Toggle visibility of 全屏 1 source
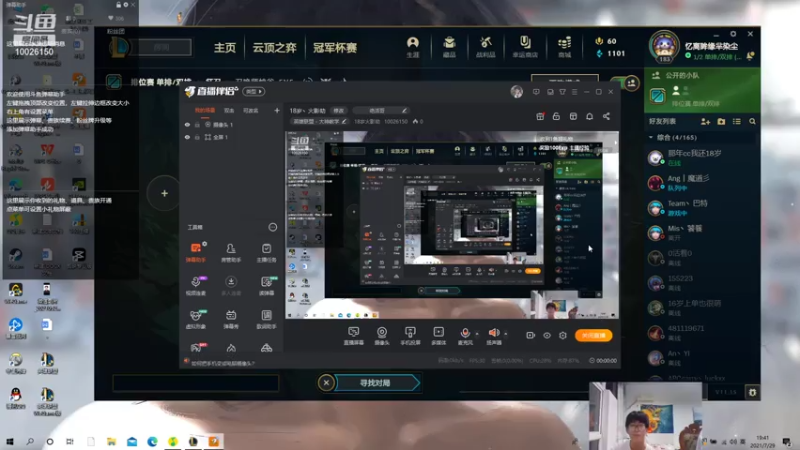 187,137
